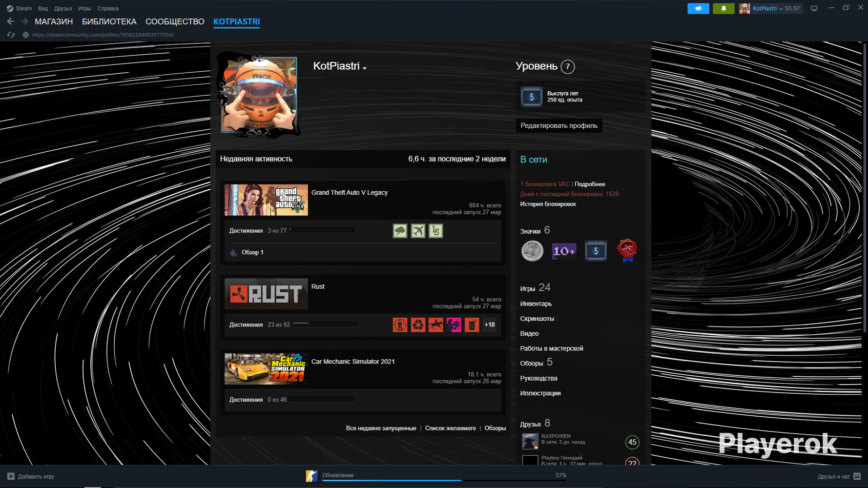868x488 pixels.
Task: Click the purple 10+ badge
Action: click(564, 251)
